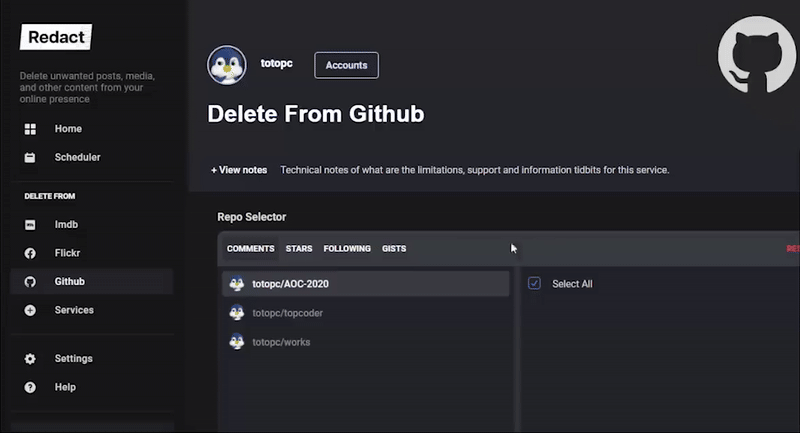The image size is (800, 433).
Task: Click the totopc profile avatar
Action: point(227,65)
